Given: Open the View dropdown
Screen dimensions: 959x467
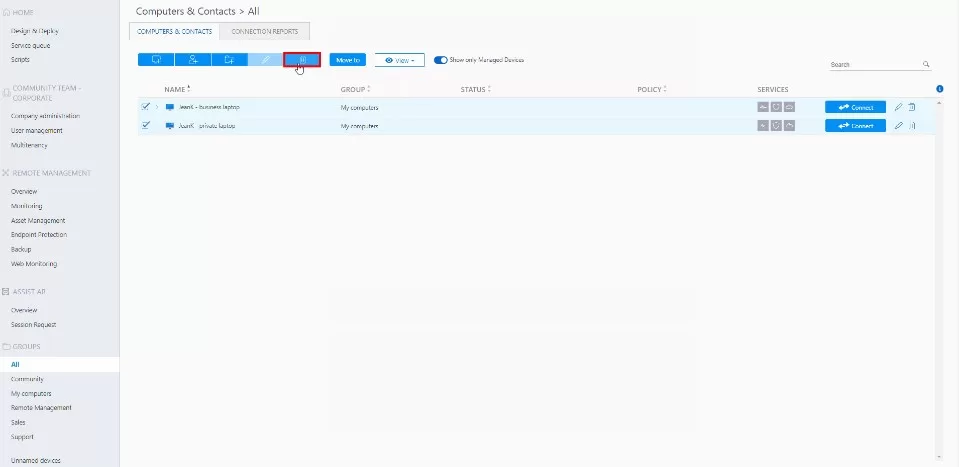Looking at the screenshot, I should (399, 60).
